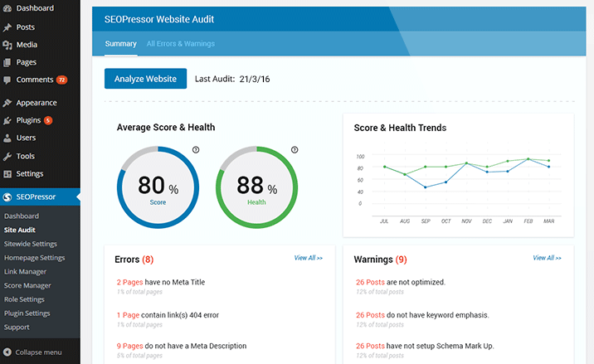Click the Score & Health Trends heading
594x364 pixels.
pyautogui.click(x=400, y=128)
